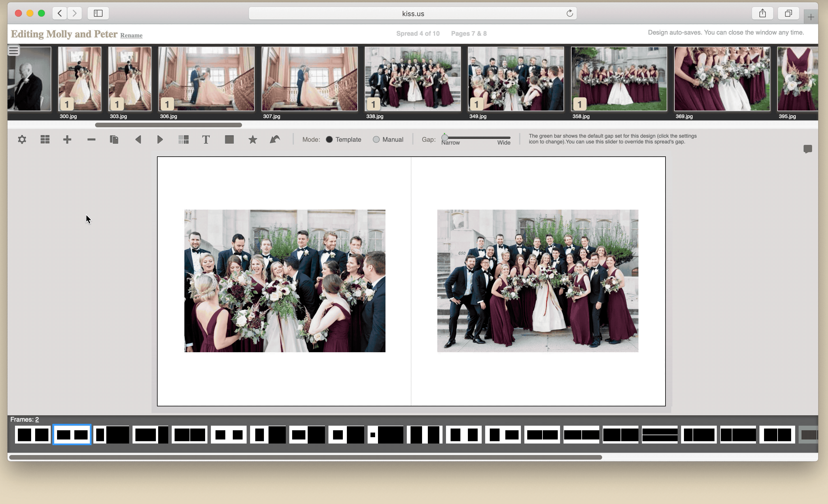
Task: Click the layout mosaic icon in toolbar
Action: pos(184,139)
